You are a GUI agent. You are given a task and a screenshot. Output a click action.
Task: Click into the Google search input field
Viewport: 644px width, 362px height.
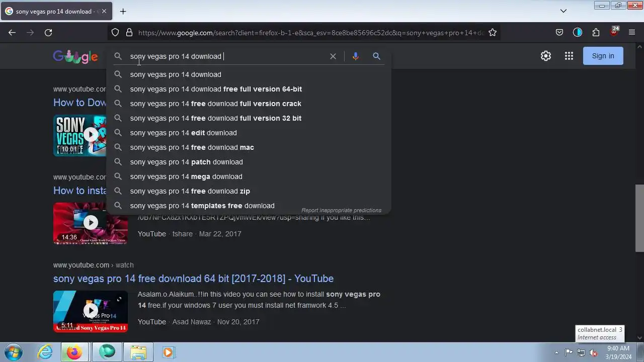point(226,56)
